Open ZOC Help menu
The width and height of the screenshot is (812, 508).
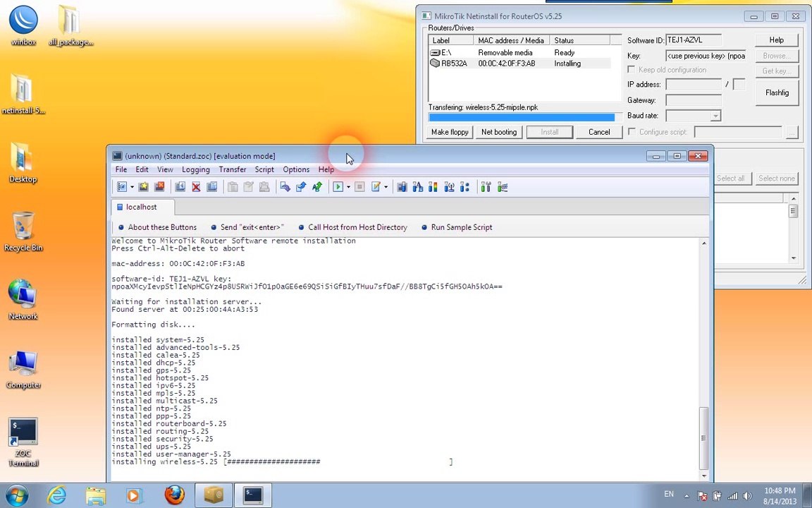click(326, 169)
